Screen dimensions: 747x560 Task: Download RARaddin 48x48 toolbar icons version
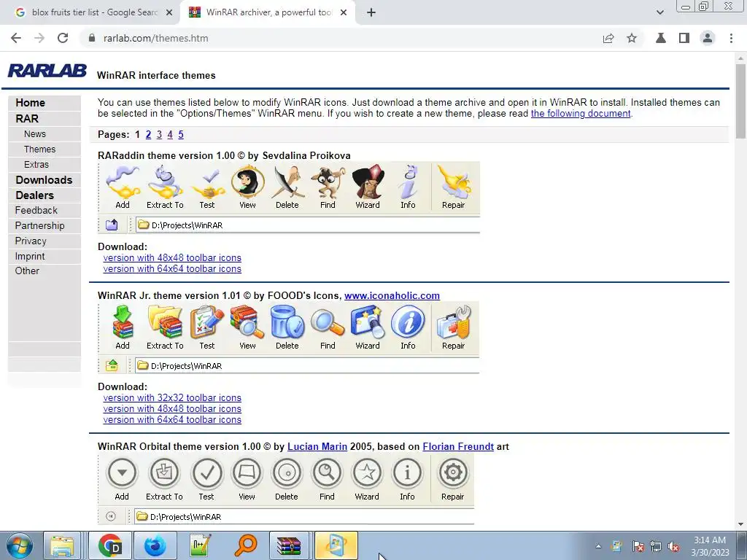(172, 257)
